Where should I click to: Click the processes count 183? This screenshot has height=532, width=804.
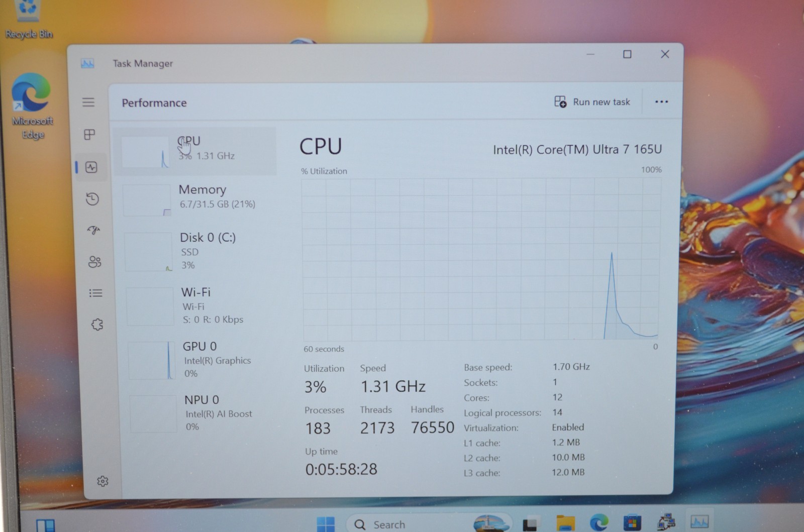point(318,428)
